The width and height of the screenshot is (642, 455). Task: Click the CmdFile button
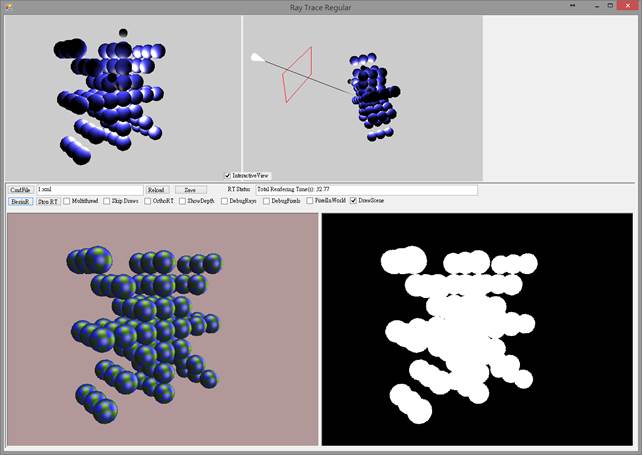point(20,189)
